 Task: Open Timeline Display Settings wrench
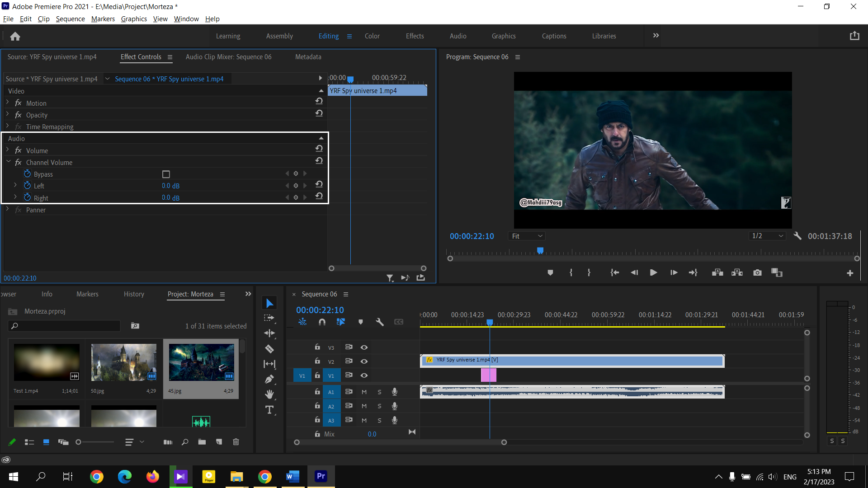[x=380, y=322]
